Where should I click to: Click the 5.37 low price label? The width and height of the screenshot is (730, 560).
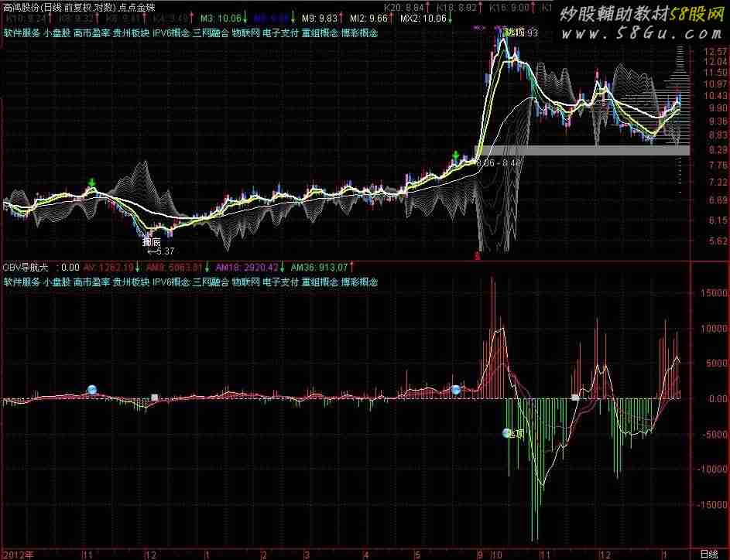click(x=160, y=251)
